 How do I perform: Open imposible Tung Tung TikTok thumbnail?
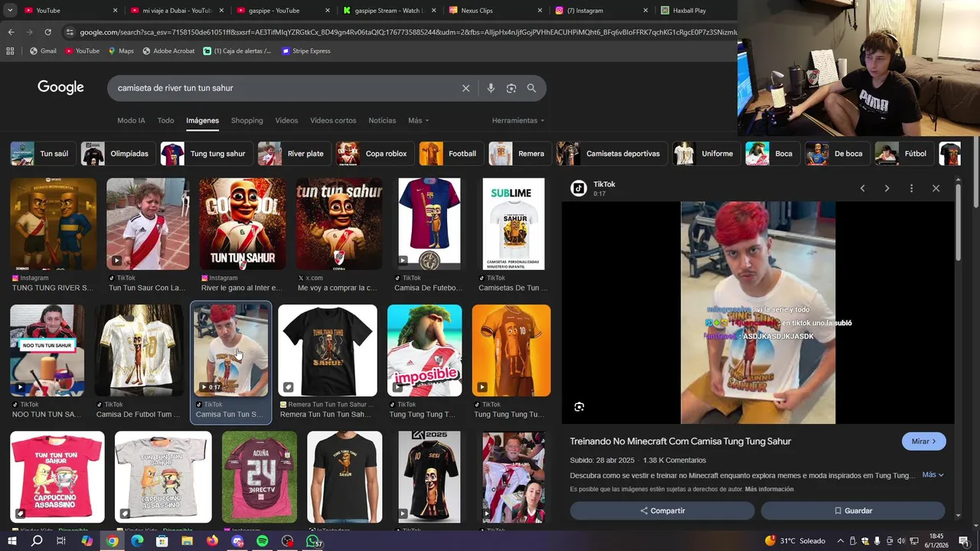[x=424, y=350]
